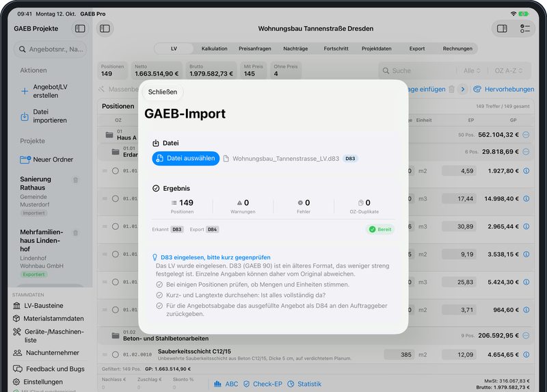The width and height of the screenshot is (547, 392).
Task: Select radio circle in row with EP 30,89
Action: point(115,226)
